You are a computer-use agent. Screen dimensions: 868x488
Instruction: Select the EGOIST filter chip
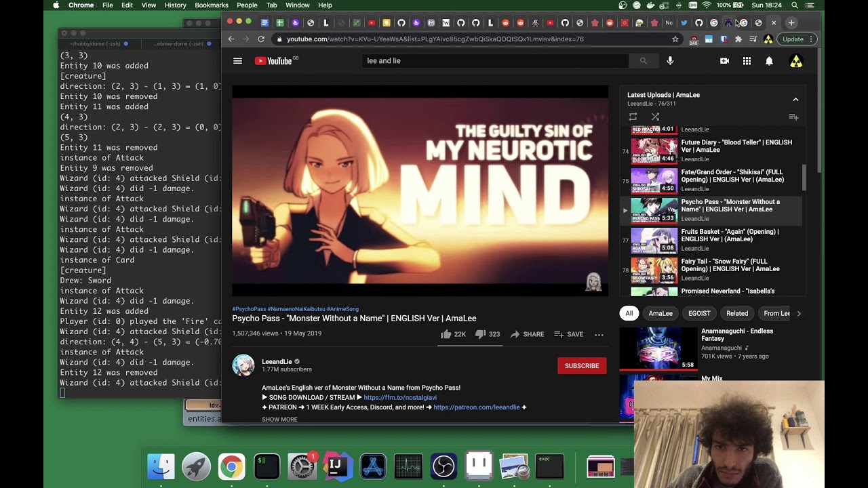[x=699, y=313]
